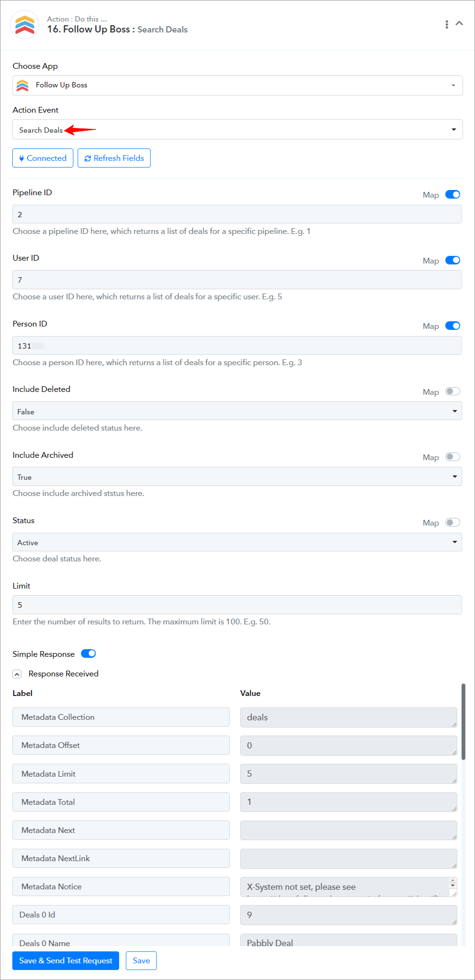Image resolution: width=475 pixels, height=980 pixels.
Task: Collapse the action step with chevron up
Action: [x=460, y=23]
